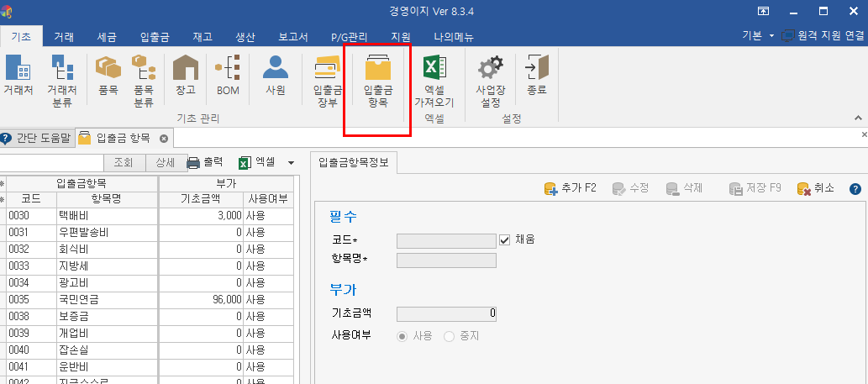Open the 거래처 ribbon icon
The height and width of the screenshot is (384, 868).
(18, 76)
